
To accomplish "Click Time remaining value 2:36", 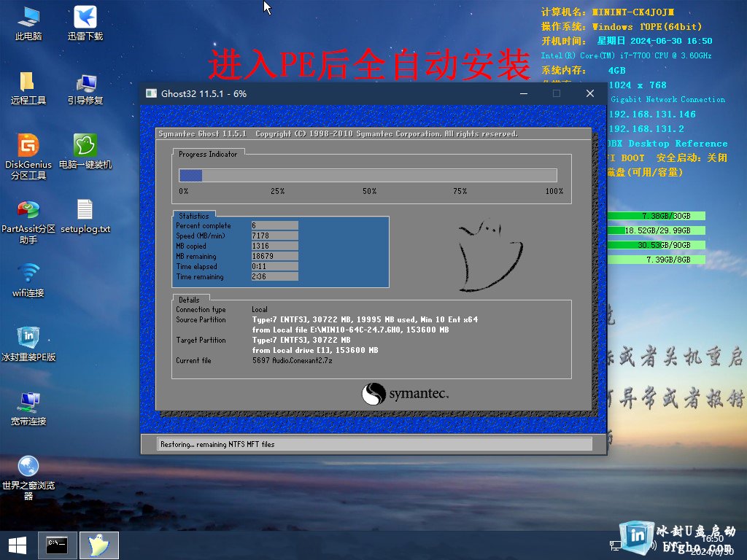I will 275,276.
